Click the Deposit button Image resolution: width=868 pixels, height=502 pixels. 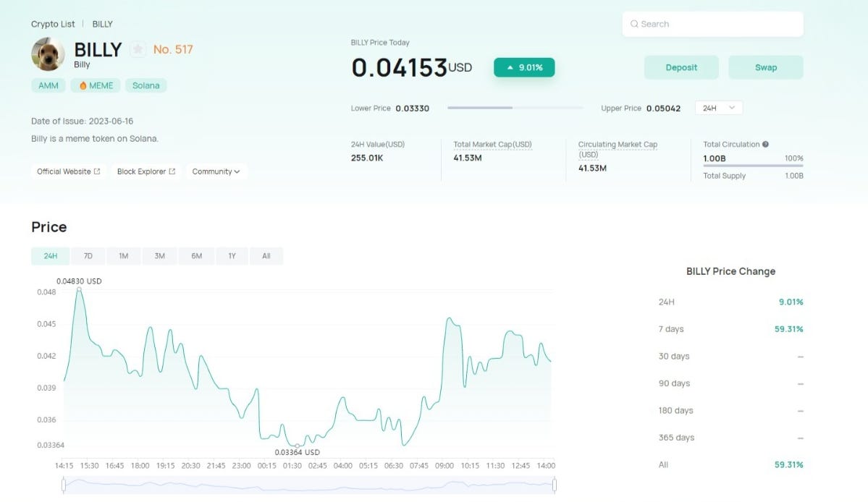pos(680,67)
